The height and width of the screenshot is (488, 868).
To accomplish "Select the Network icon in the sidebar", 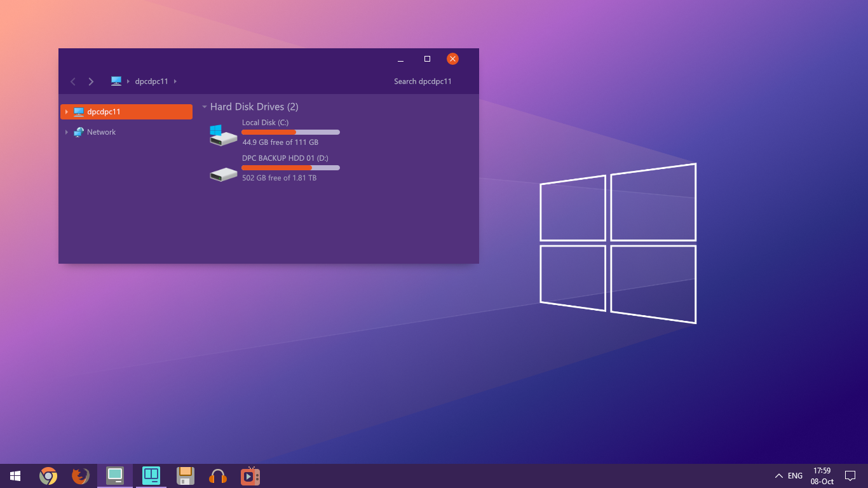I will click(79, 132).
